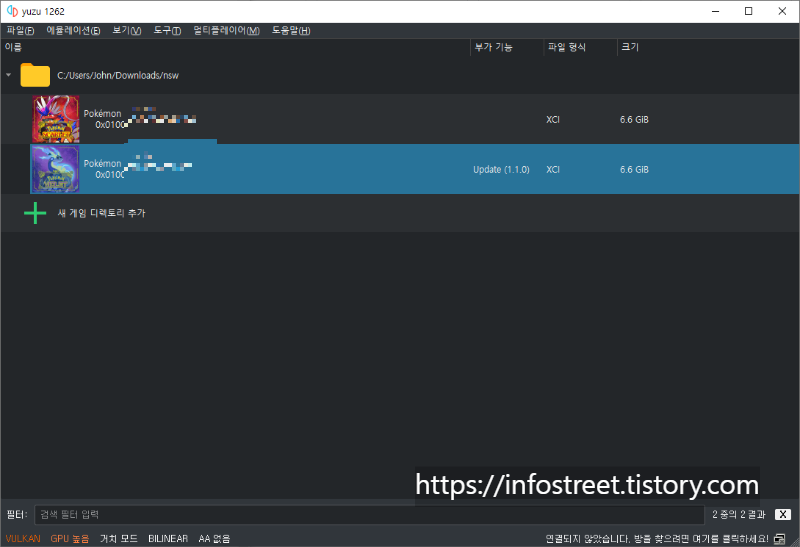The image size is (800, 547).
Task: Click 새 게임 디렉토리 추가 text
Action: pyautogui.click(x=102, y=213)
